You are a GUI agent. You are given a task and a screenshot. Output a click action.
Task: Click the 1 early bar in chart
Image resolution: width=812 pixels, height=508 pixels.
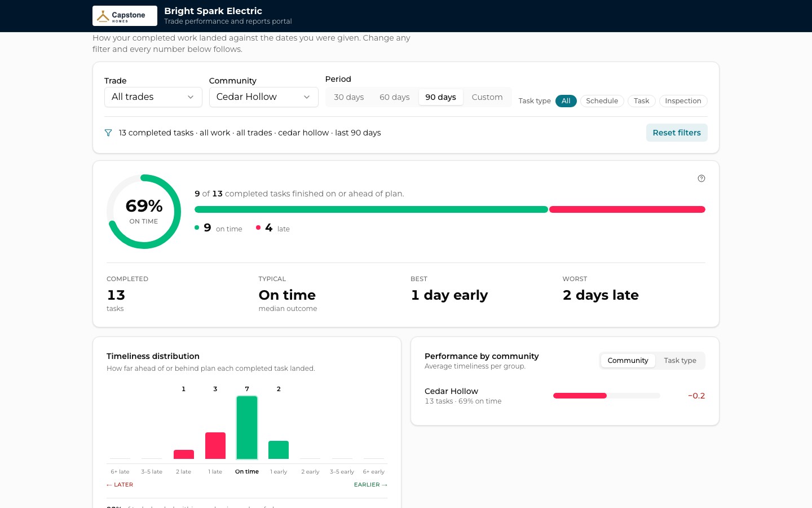point(279,450)
